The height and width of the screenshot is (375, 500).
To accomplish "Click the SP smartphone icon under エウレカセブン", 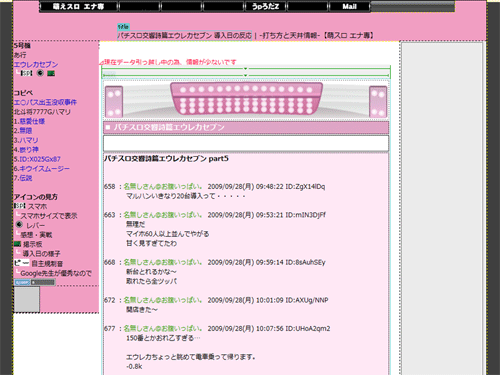I will coord(27,73).
